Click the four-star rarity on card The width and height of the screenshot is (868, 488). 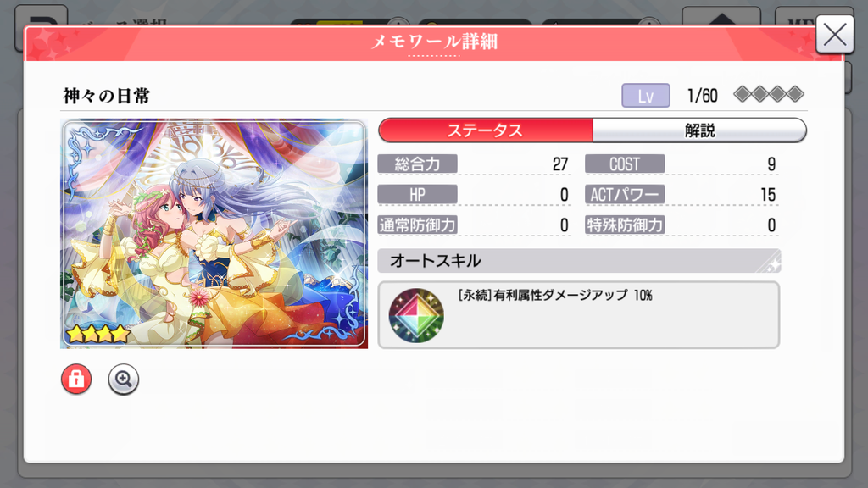tap(98, 334)
